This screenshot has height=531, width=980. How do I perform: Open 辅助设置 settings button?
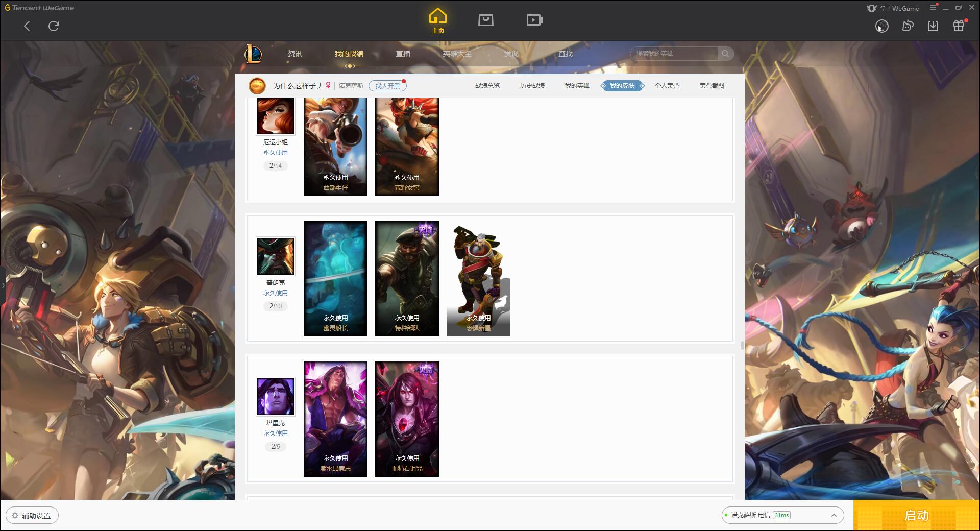coord(32,516)
